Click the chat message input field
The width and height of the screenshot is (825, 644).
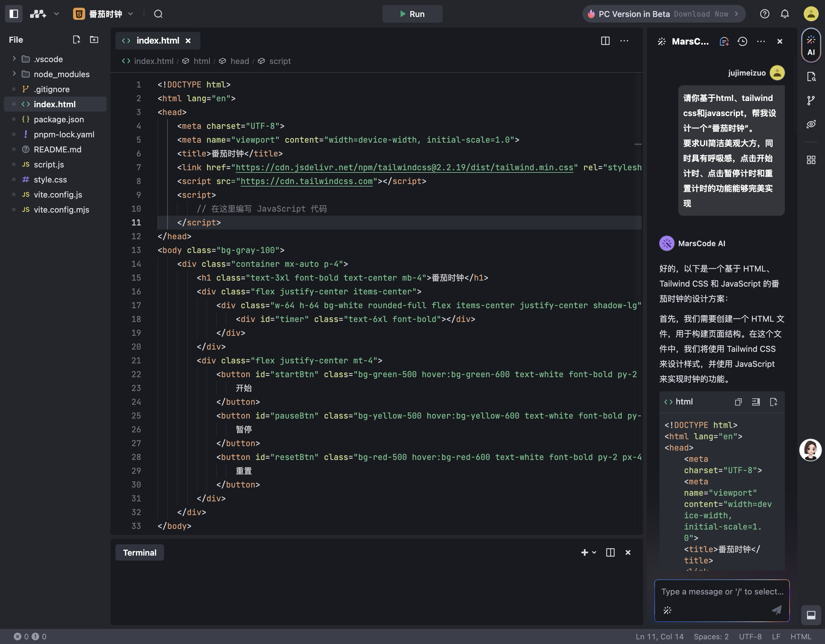721,592
